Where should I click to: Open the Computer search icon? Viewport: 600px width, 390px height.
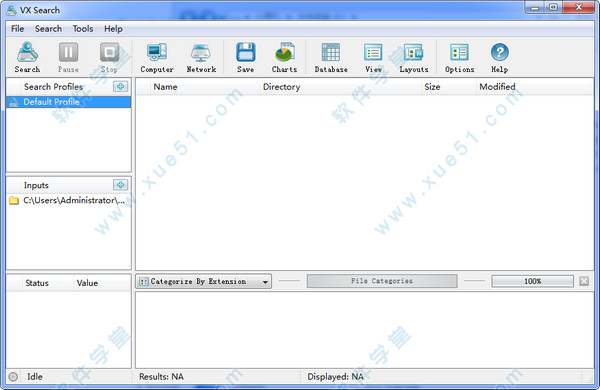[x=157, y=57]
